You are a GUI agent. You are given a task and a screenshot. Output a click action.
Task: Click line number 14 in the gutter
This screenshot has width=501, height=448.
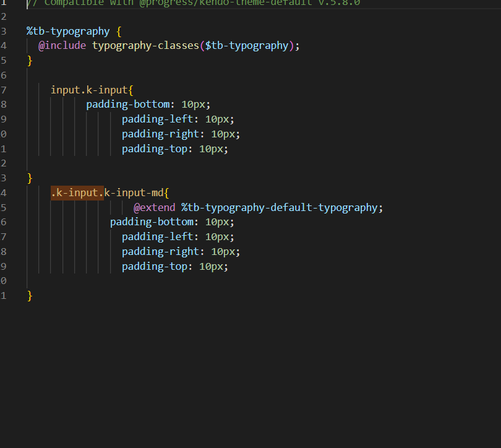(3, 192)
